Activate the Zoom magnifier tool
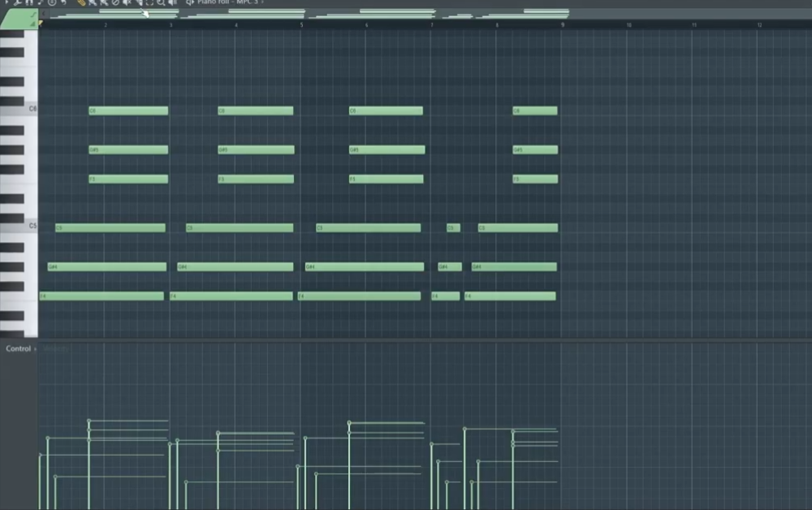Image resolution: width=812 pixels, height=510 pixels. 161,2
